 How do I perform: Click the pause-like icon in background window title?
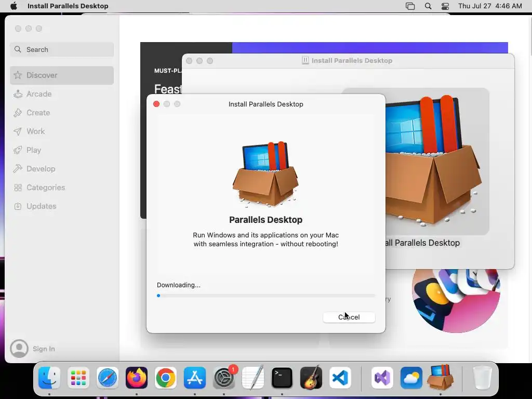click(305, 60)
